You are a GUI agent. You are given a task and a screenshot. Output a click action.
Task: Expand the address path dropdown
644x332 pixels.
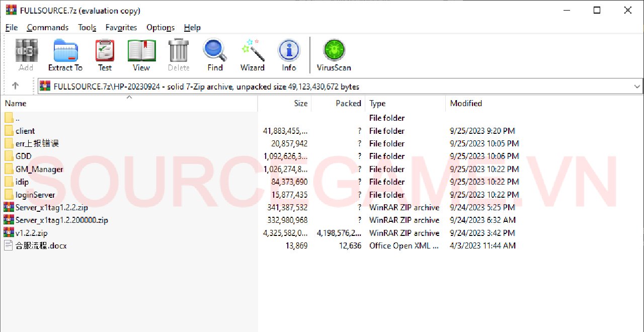(637, 87)
